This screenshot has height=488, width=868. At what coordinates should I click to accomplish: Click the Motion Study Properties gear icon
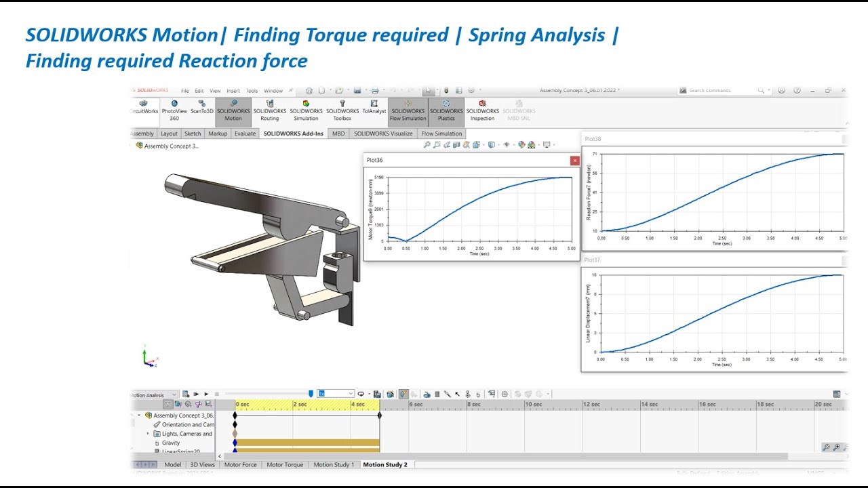504,394
